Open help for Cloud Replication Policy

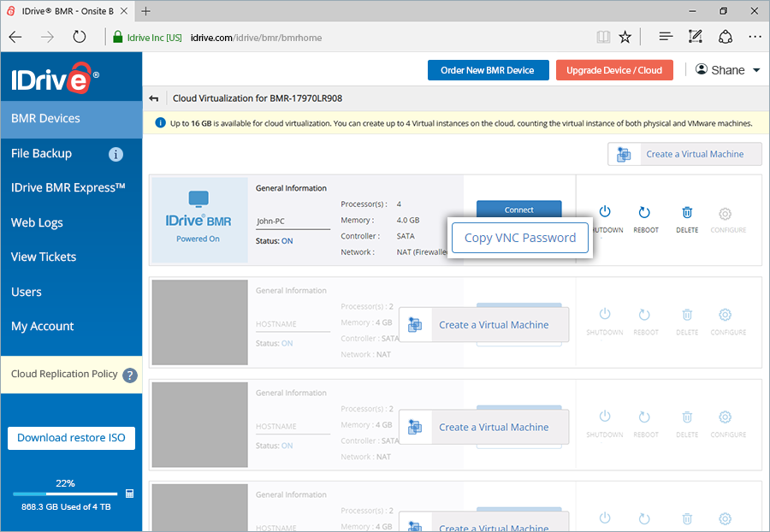click(x=130, y=375)
